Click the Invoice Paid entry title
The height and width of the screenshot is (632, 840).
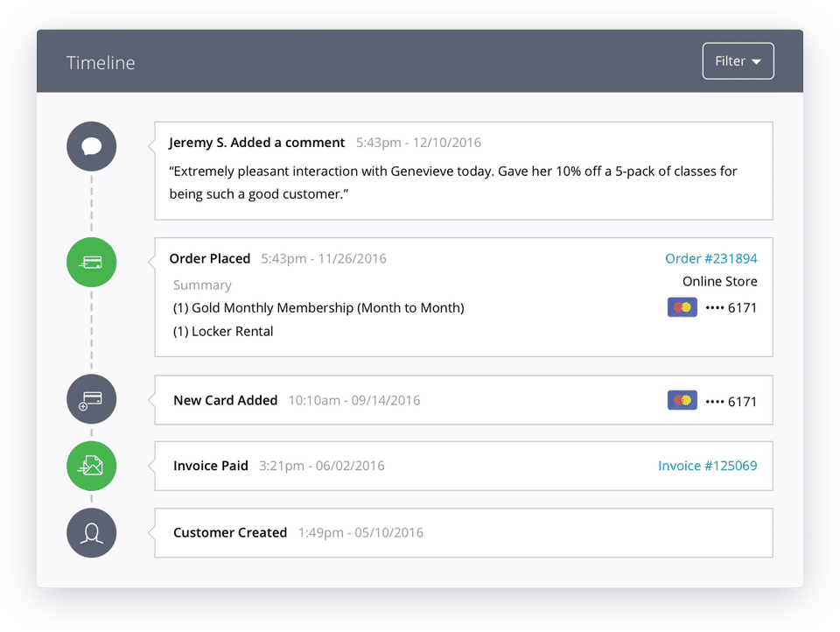point(211,466)
